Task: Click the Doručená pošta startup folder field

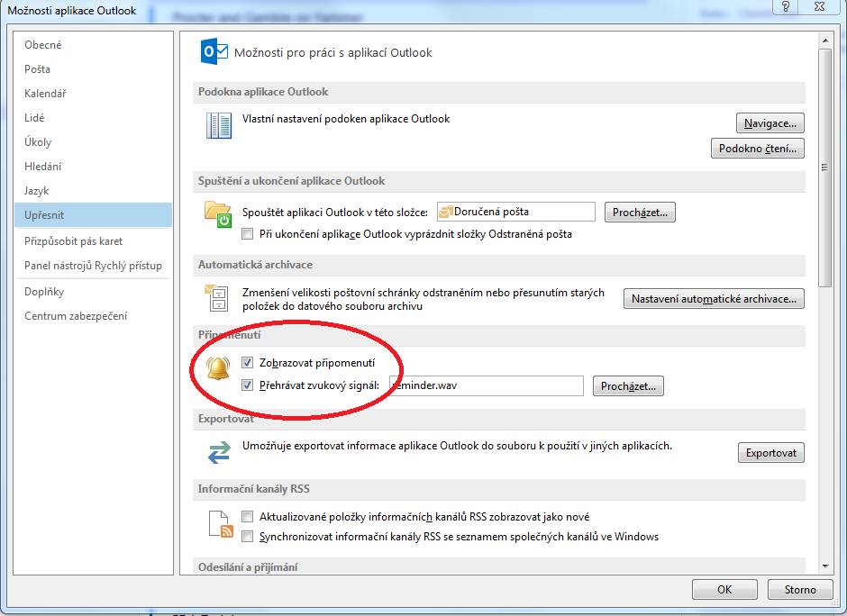Action: 516,212
